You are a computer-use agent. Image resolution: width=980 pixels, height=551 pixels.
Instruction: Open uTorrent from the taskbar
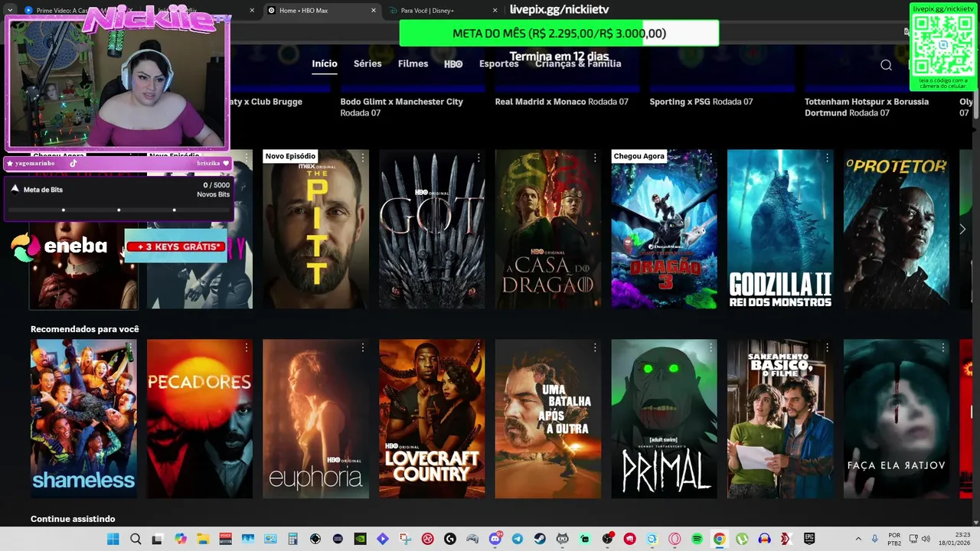741,539
